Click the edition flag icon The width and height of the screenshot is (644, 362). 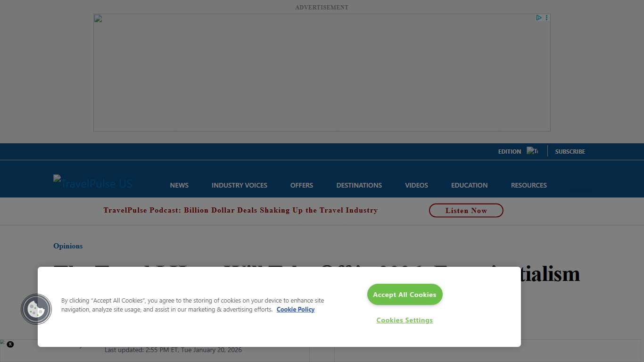coord(532,151)
